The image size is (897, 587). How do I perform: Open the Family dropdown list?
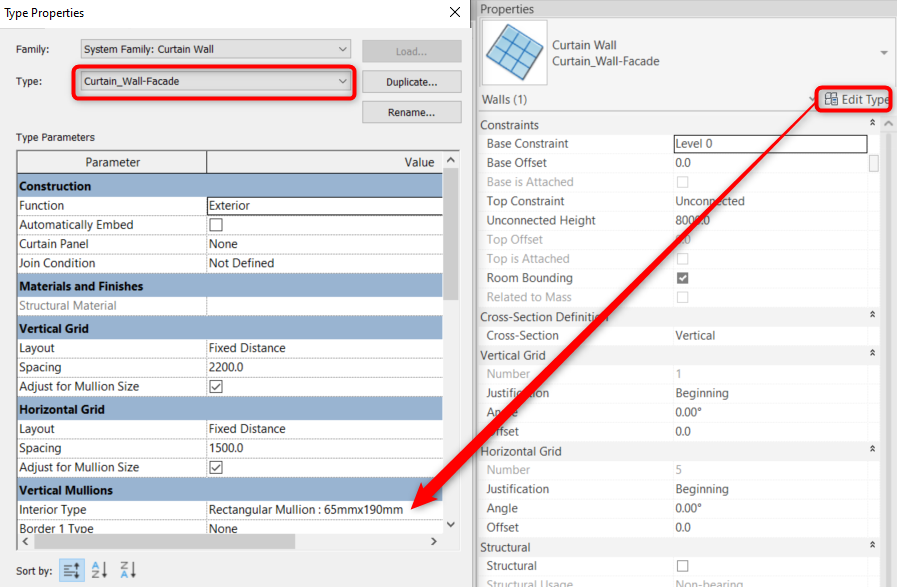pyautogui.click(x=342, y=48)
